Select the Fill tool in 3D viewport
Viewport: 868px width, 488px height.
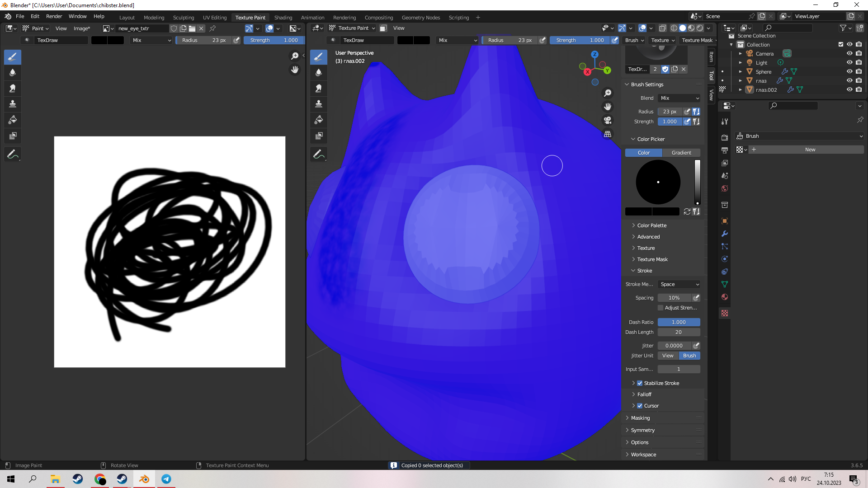pyautogui.click(x=319, y=120)
